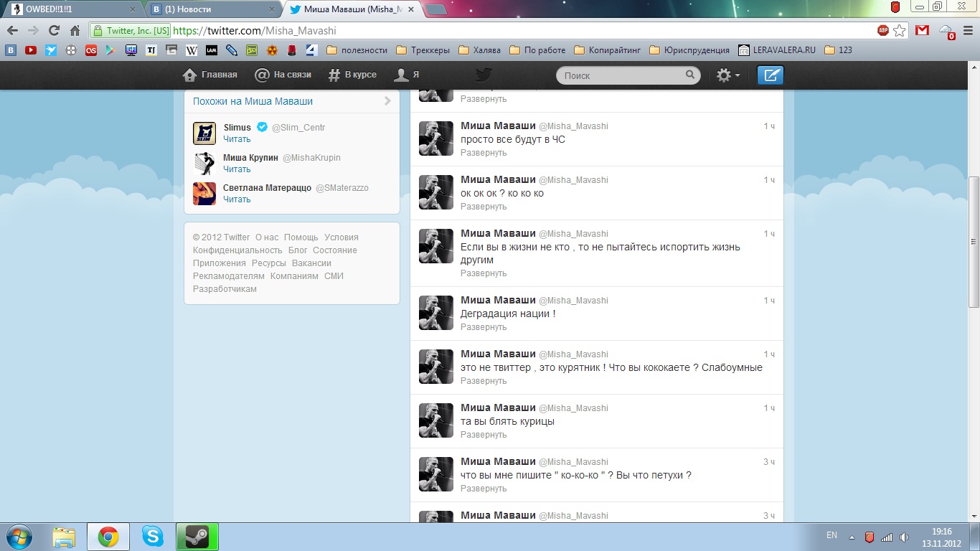Click Светлана Матераццо's avatar
This screenshot has width=980, height=551.
(204, 194)
